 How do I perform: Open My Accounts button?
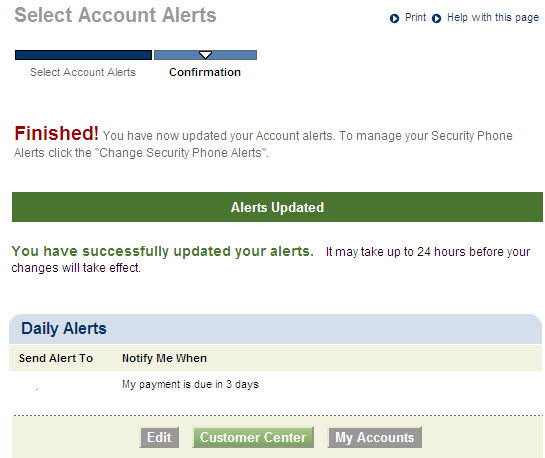point(375,437)
